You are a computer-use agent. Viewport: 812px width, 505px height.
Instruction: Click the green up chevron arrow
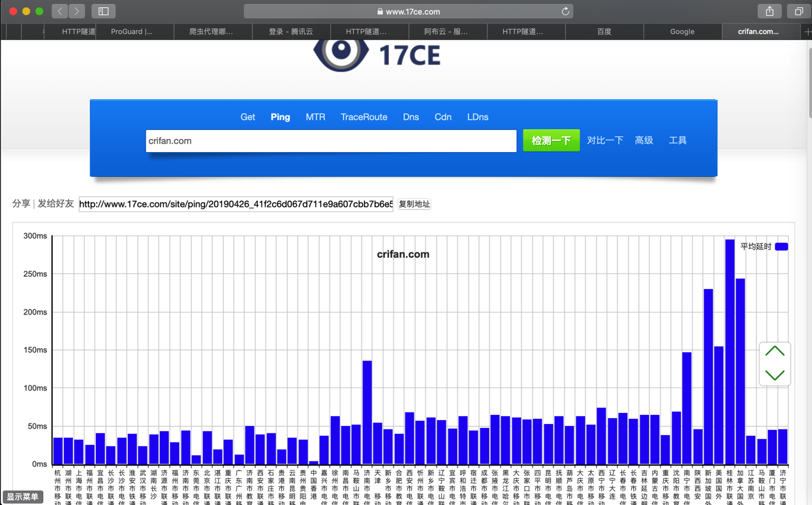(775, 351)
